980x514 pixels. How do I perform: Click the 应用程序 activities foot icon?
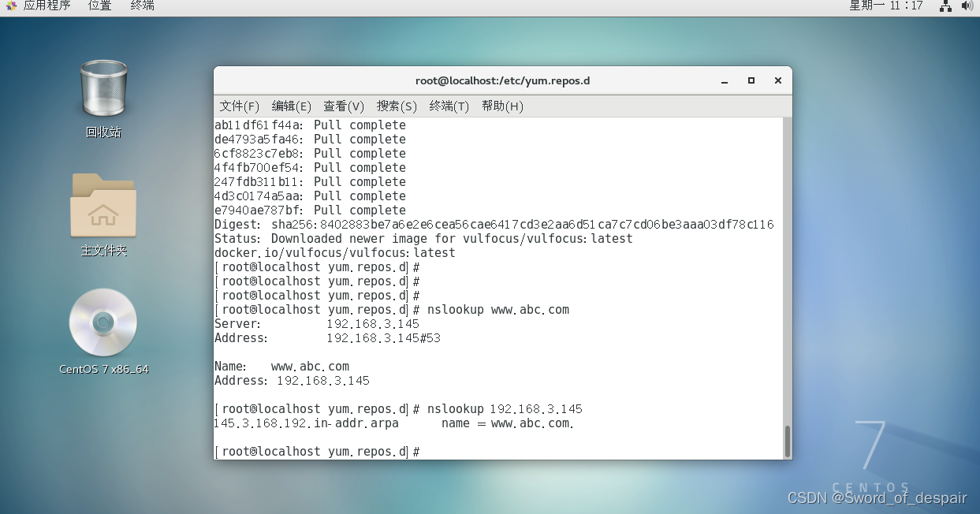click(11, 6)
